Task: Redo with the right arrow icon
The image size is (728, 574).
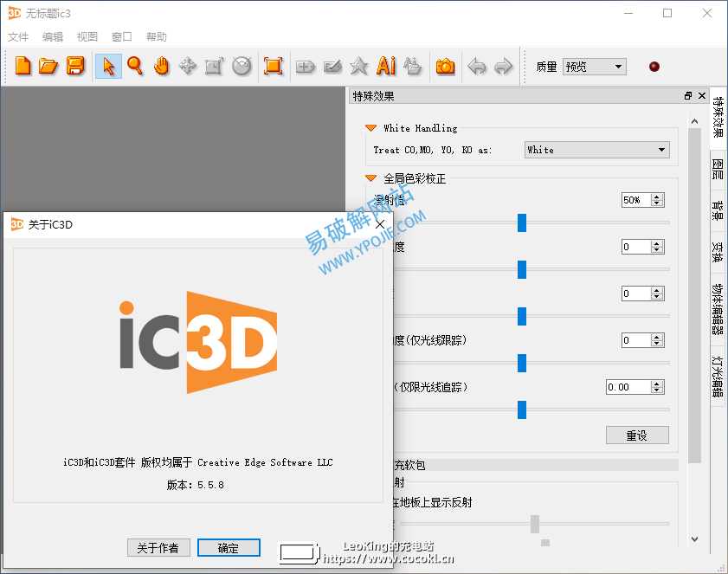Action: click(x=503, y=67)
